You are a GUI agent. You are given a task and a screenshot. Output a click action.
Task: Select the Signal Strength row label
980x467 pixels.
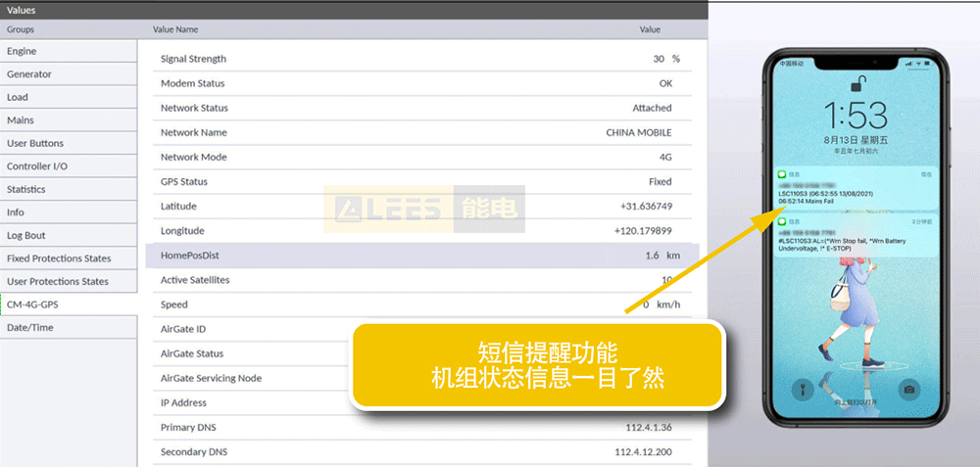(193, 59)
